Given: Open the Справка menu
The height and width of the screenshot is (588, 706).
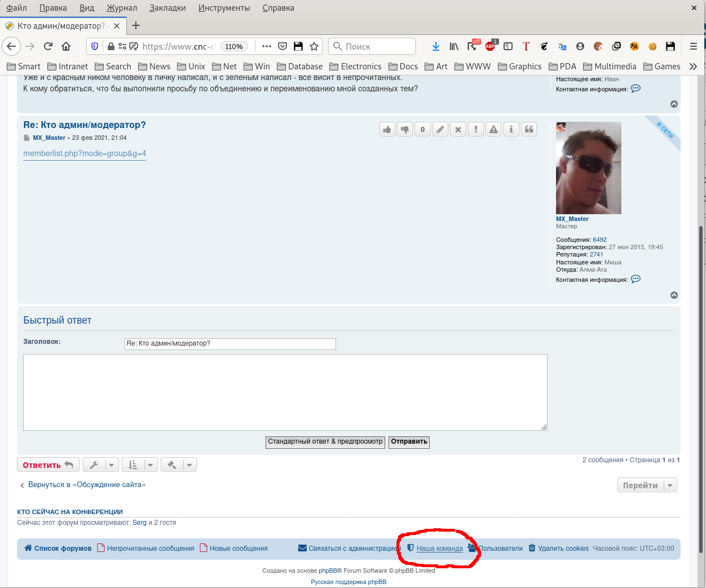Looking at the screenshot, I should point(278,8).
